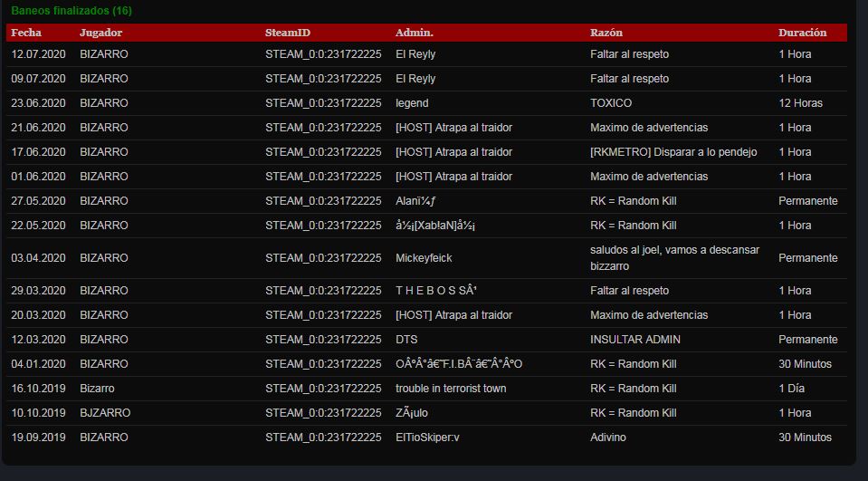Click the SteamID column header
Image resolution: width=868 pixels, height=481 pixels.
coord(287,33)
